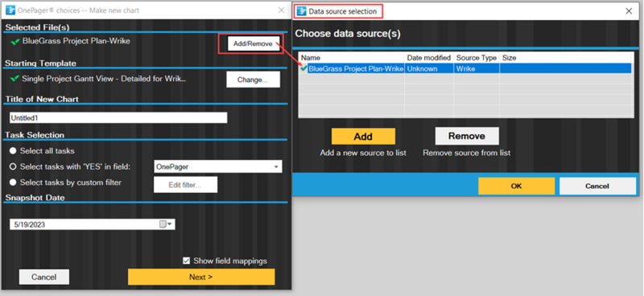Click the Add/Remove button for selected files

[253, 43]
